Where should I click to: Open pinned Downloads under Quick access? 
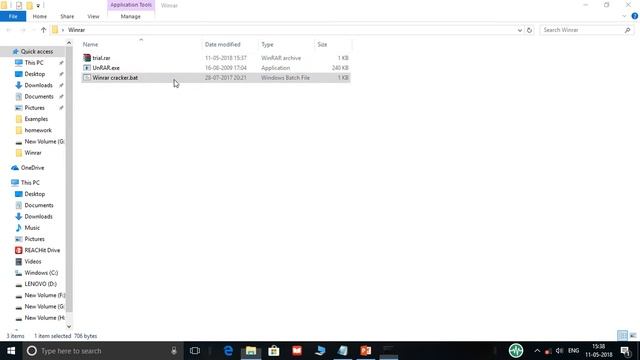(x=38, y=85)
